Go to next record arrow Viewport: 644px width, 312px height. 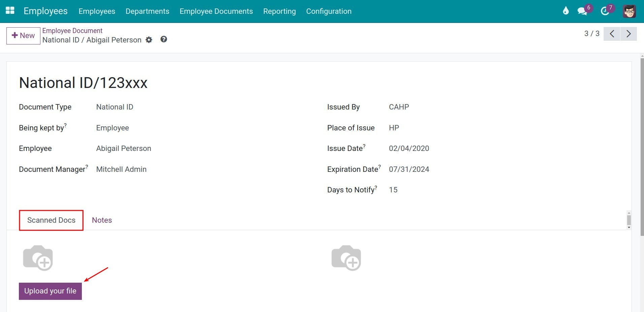click(629, 34)
